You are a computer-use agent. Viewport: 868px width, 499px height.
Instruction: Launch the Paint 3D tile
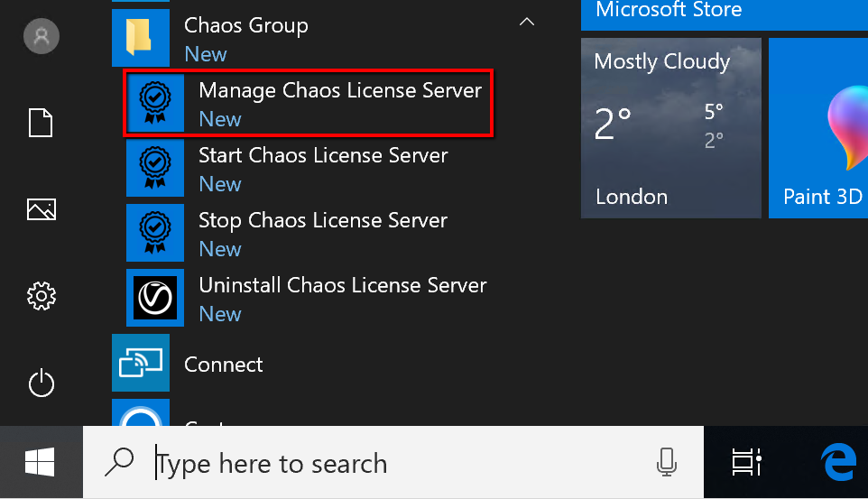[x=818, y=128]
